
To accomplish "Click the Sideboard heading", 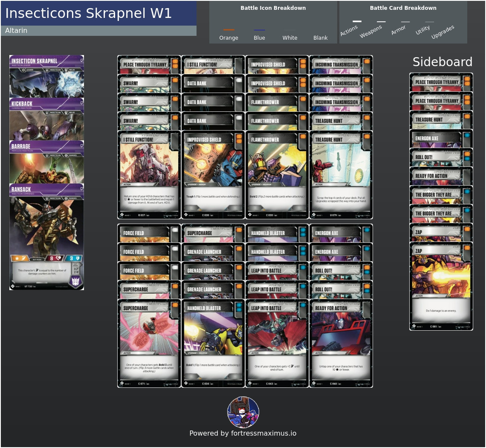I will click(x=442, y=62).
